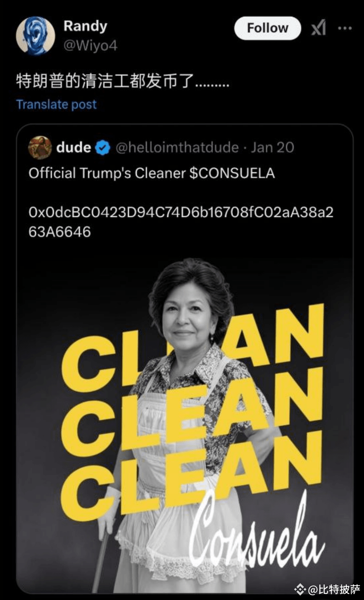Click the Consuela script signature on poster
This screenshot has height=600, width=364.
257,534
